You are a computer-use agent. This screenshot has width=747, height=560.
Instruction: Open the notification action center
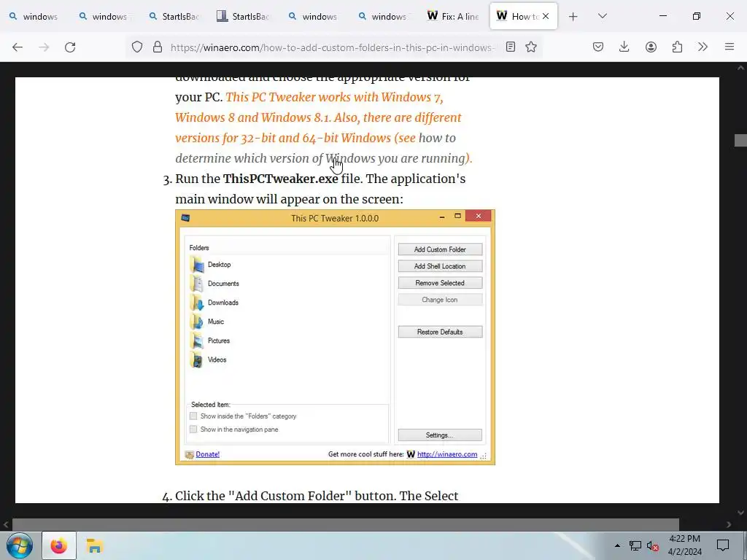click(x=723, y=545)
